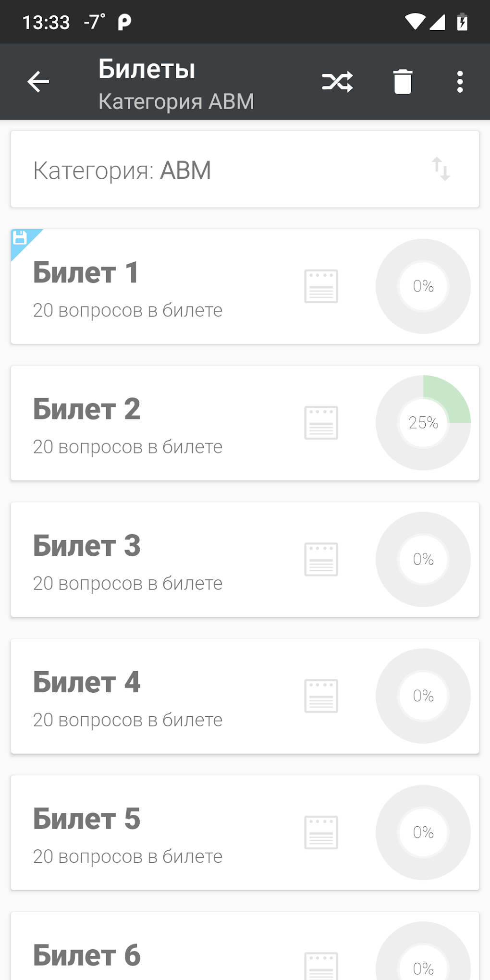The image size is (490, 980).
Task: Tap the list icon on Билет 3
Action: (321, 559)
